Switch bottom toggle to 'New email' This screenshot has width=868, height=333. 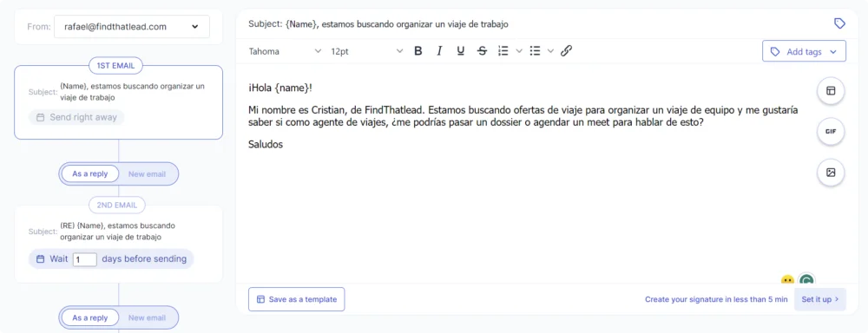click(148, 317)
